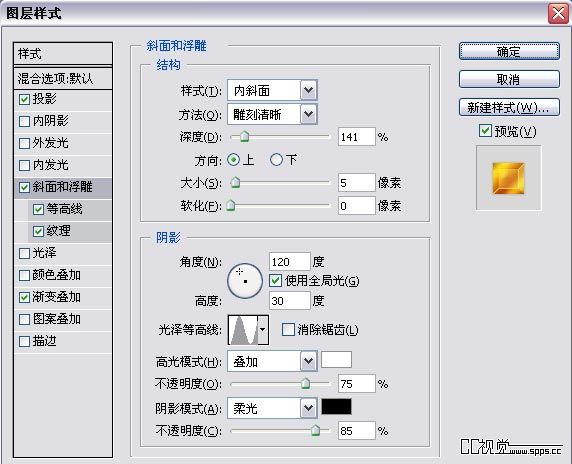Uncheck the 渐变叠加 checkbox

[x=24, y=297]
